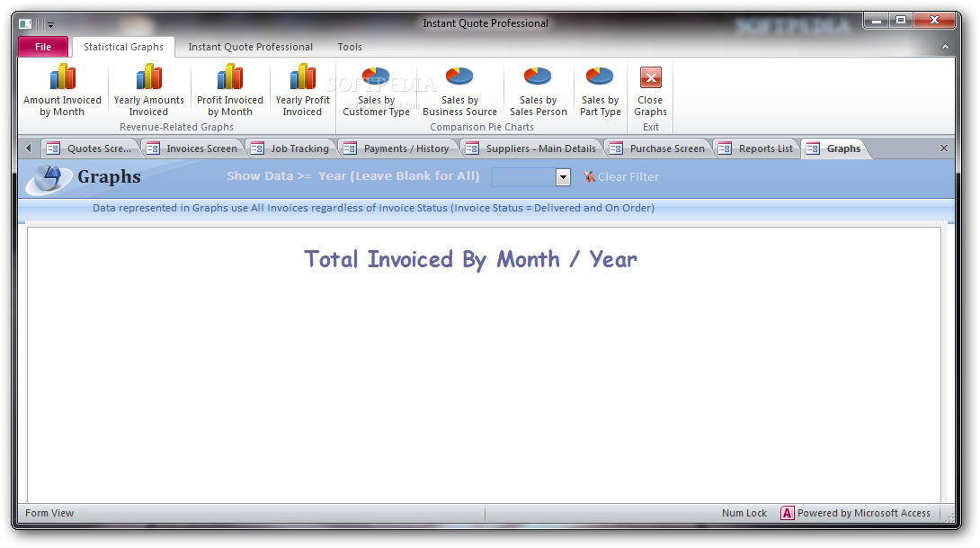The width and height of the screenshot is (980, 548).
Task: Open Profit Invoiced by Month graph
Action: point(230,90)
